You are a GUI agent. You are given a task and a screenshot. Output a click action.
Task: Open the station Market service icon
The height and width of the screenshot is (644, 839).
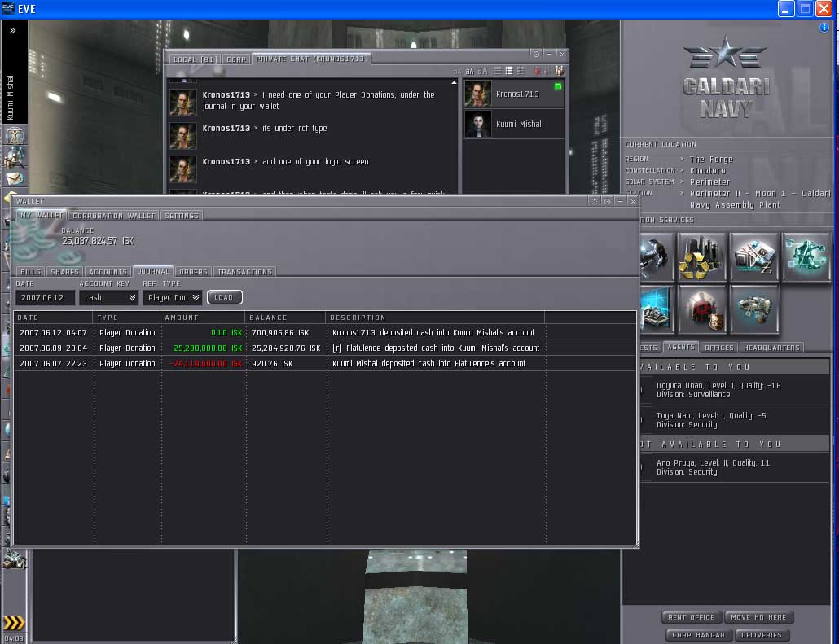(754, 256)
